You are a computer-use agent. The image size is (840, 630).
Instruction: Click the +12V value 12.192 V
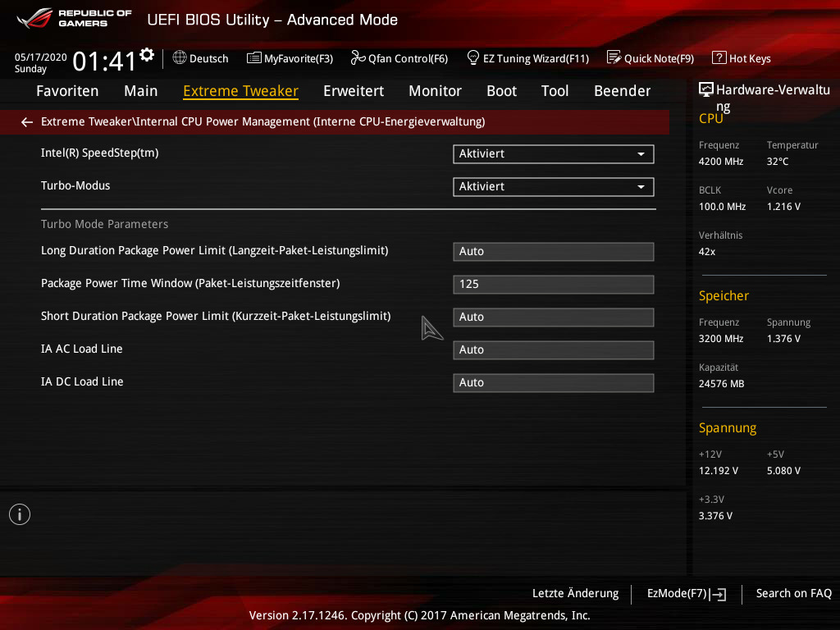coord(719,471)
